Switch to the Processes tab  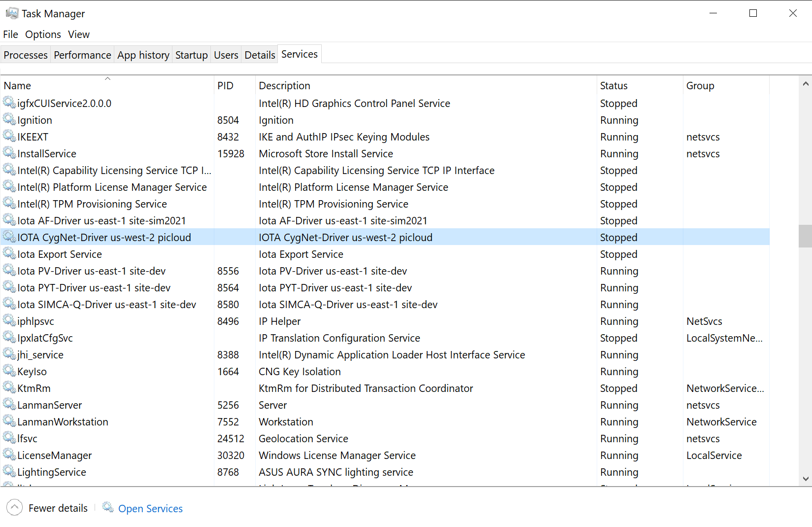pyautogui.click(x=26, y=55)
